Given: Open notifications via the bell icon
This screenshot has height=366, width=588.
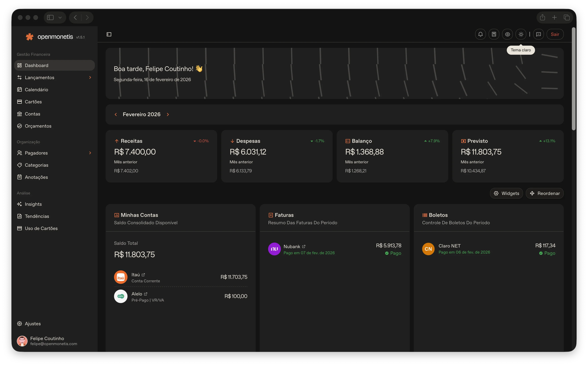Looking at the screenshot, I should [480, 34].
